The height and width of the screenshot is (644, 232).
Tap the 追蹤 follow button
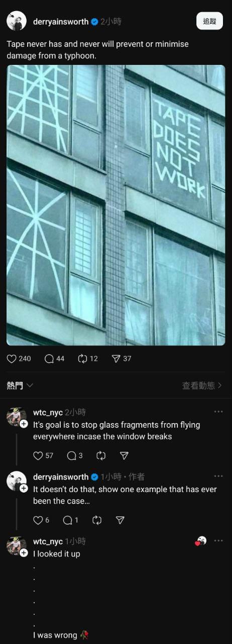tap(209, 21)
